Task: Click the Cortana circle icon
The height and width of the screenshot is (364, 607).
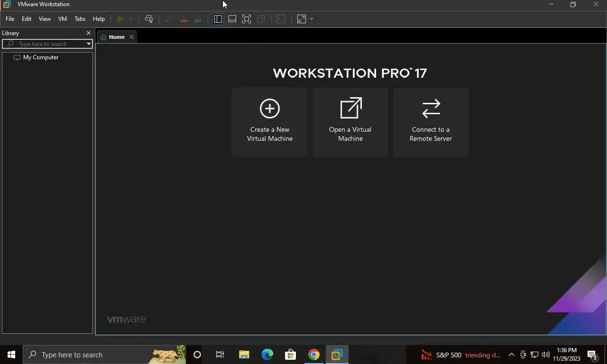Action: point(197,355)
